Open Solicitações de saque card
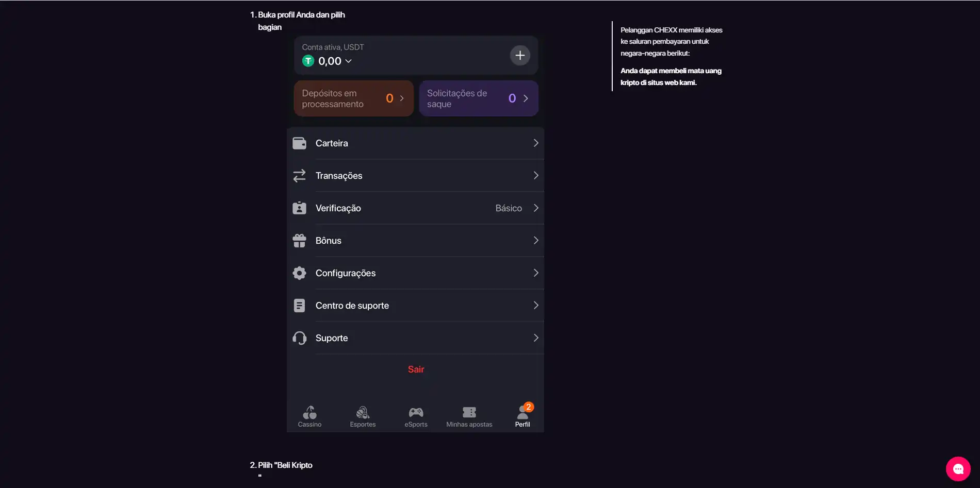The height and width of the screenshot is (488, 980). coord(479,98)
